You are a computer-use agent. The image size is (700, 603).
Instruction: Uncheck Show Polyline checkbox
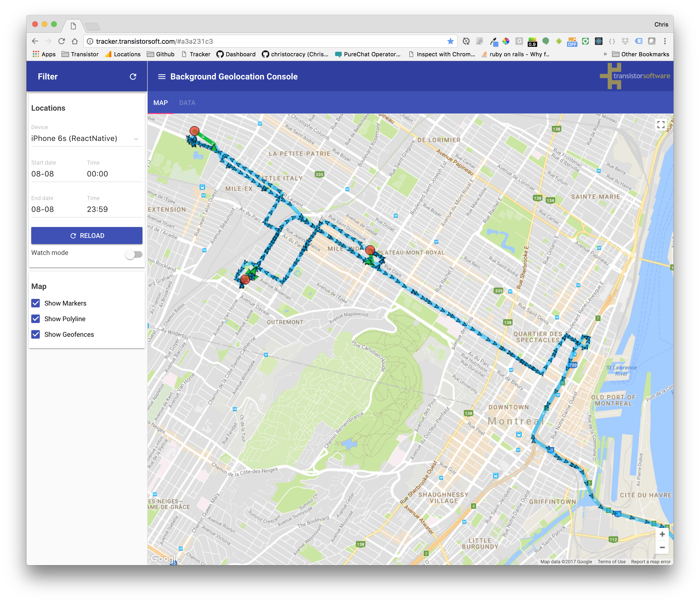click(36, 319)
